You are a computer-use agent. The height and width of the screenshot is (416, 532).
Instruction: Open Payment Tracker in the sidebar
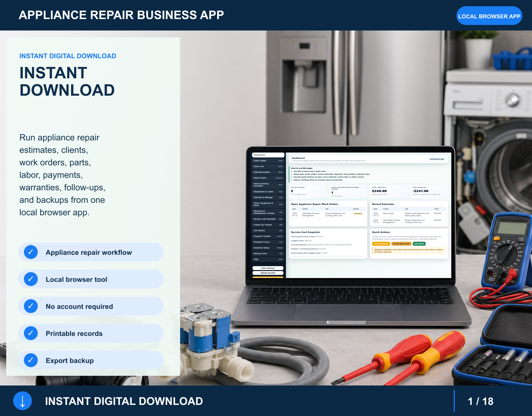(x=268, y=236)
